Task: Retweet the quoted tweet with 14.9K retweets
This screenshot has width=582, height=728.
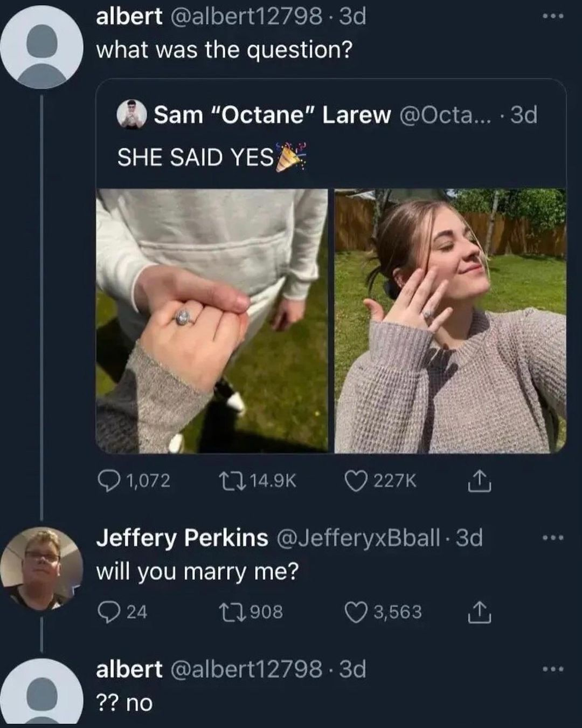Action: 232,480
